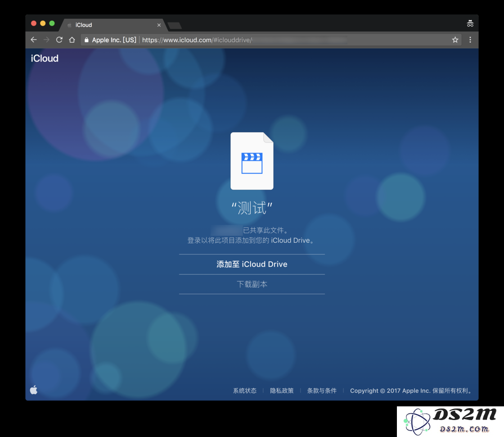Click the Copyright 2017 Apple Inc. text
Image resolution: width=504 pixels, height=437 pixels.
coord(411,391)
